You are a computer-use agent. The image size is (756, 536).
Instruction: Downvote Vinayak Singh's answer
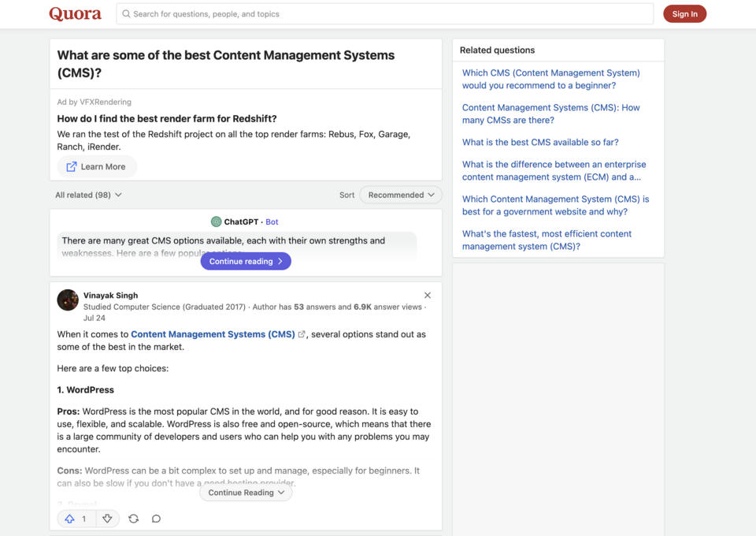[x=108, y=519]
